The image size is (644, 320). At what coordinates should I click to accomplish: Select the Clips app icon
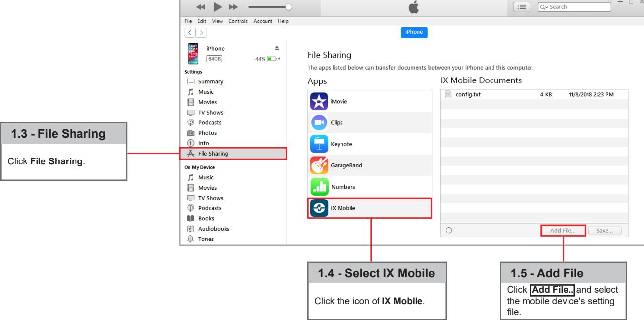pos(319,122)
